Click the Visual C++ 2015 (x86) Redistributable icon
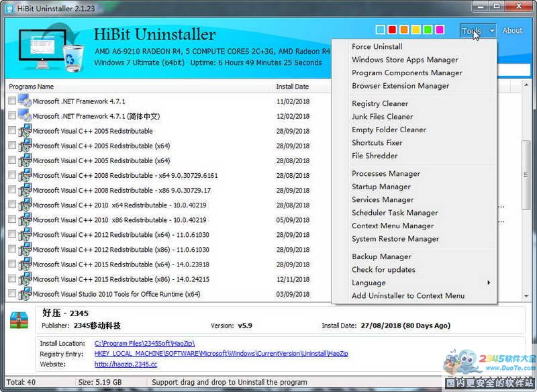This screenshot has width=537, height=392. click(x=25, y=279)
